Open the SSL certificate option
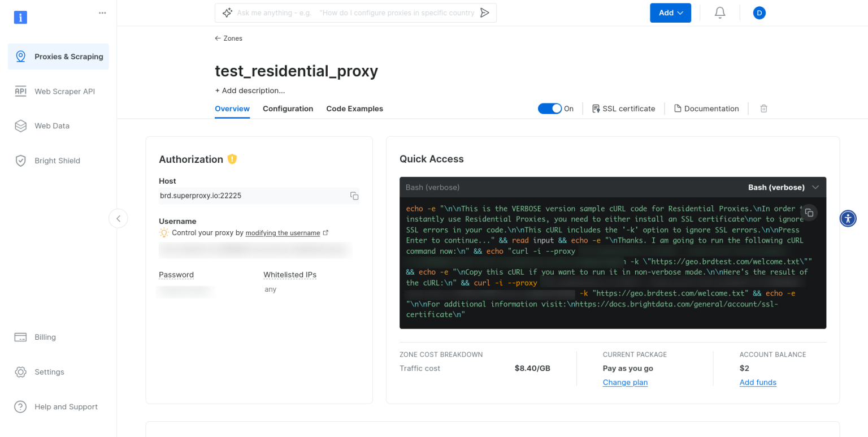 (x=623, y=108)
